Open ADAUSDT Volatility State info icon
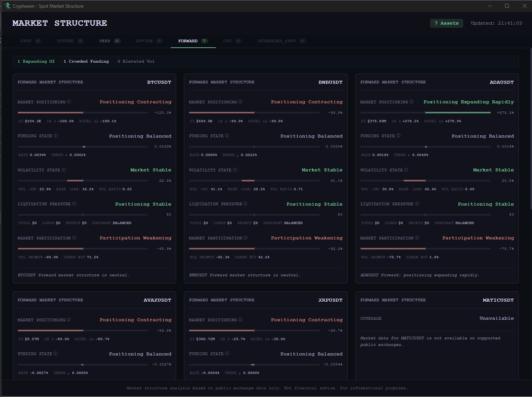The image size is (532, 397). (x=406, y=170)
